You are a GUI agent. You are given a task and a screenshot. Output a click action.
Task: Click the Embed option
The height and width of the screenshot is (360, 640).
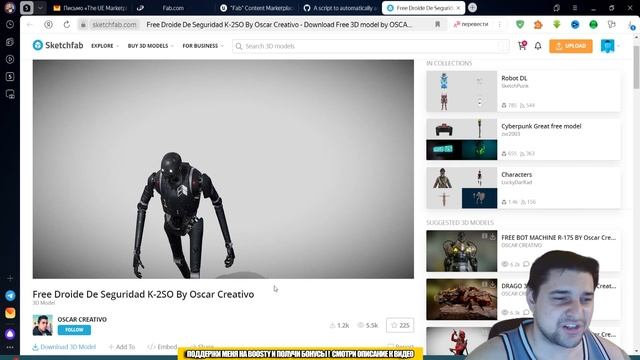[x=162, y=347]
